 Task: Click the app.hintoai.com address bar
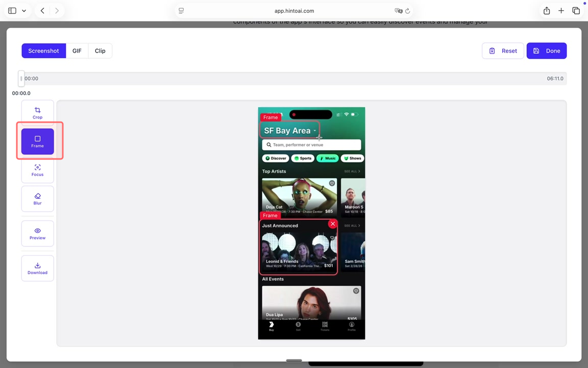click(x=294, y=11)
